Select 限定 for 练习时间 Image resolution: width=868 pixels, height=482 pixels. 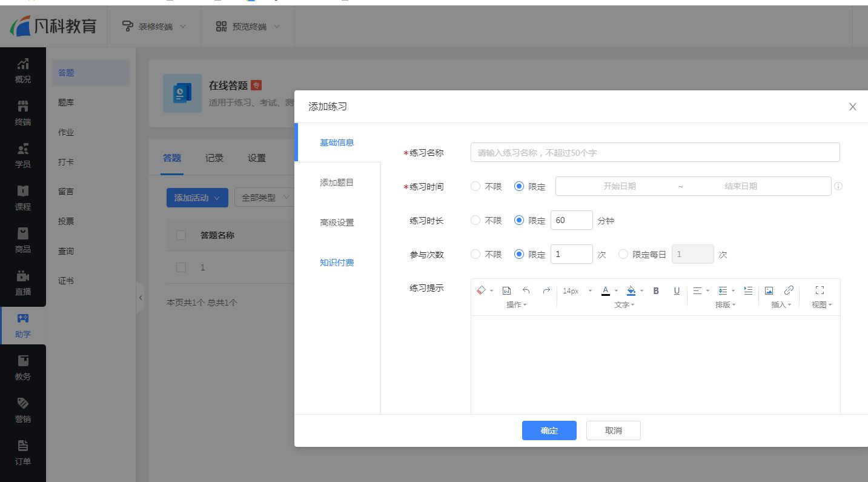point(518,186)
